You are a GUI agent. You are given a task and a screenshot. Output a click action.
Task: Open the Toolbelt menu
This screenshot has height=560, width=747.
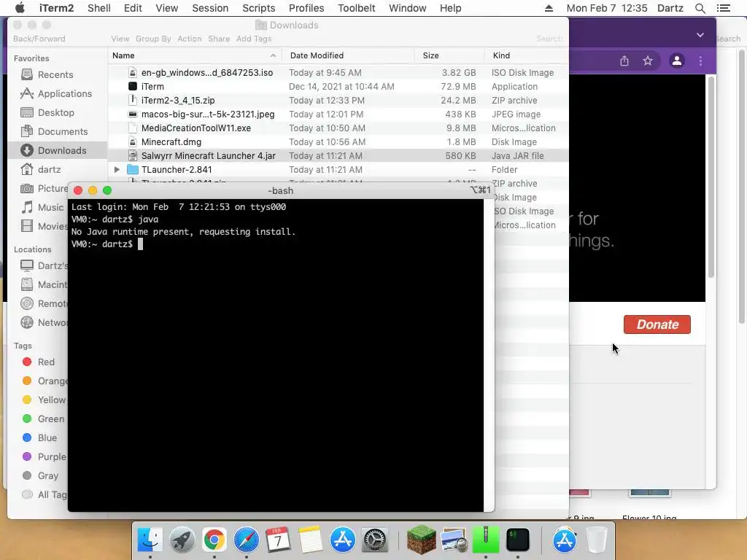(356, 8)
